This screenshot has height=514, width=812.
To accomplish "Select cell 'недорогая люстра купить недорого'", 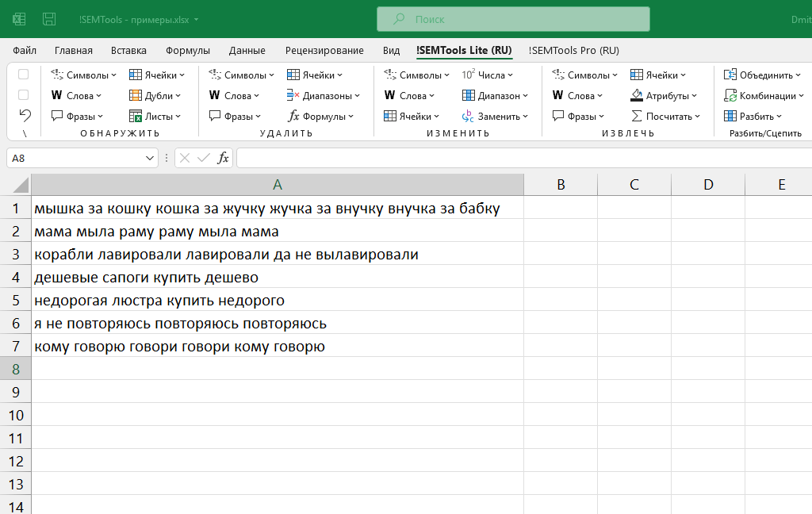I will (x=278, y=300).
